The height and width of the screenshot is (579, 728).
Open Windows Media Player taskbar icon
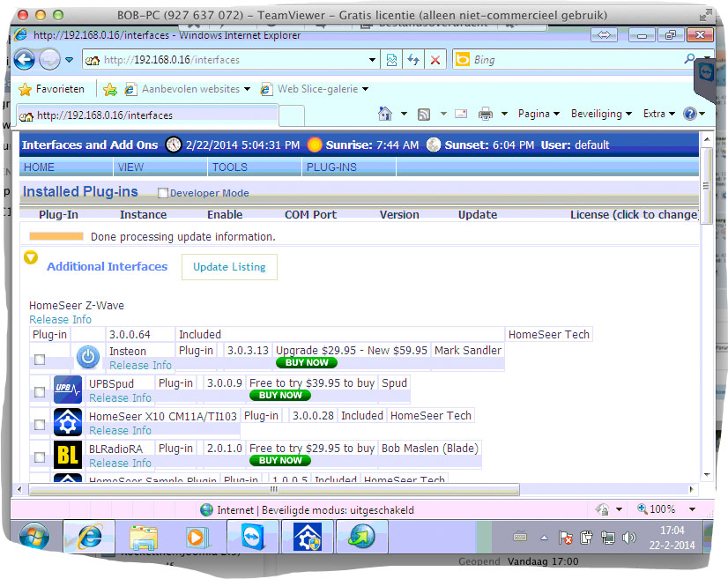[197, 537]
